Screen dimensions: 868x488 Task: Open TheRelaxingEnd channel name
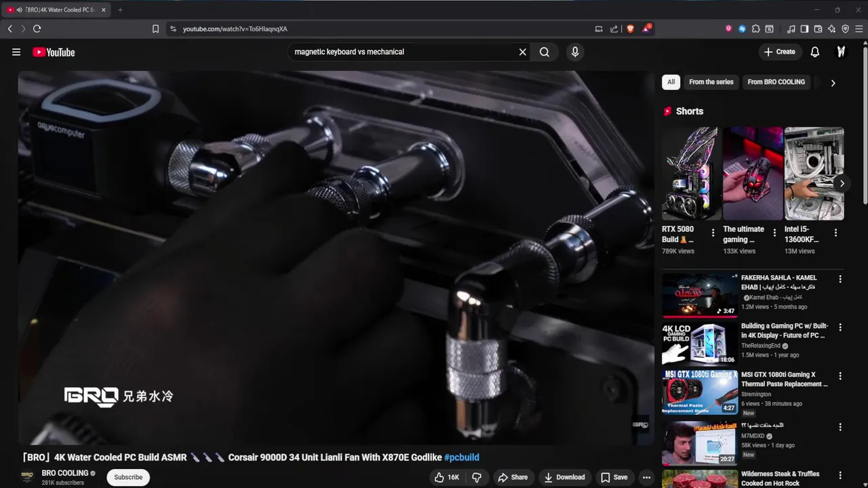[x=760, y=346]
